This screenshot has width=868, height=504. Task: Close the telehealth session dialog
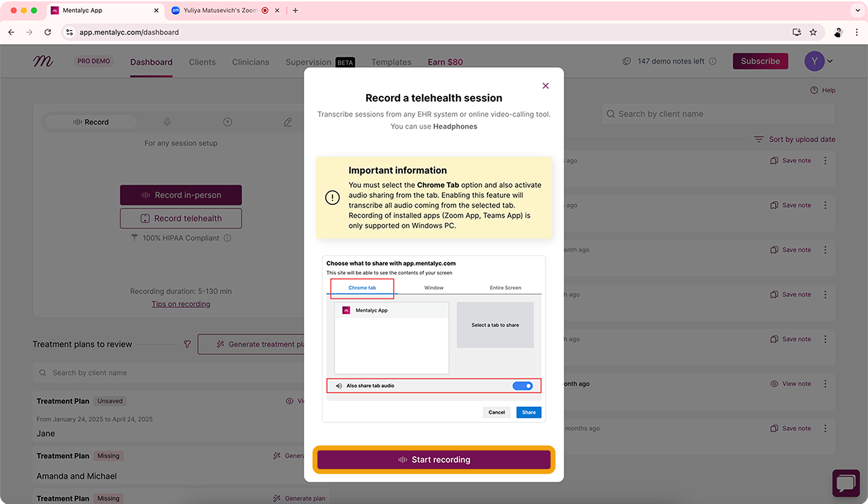(x=546, y=86)
